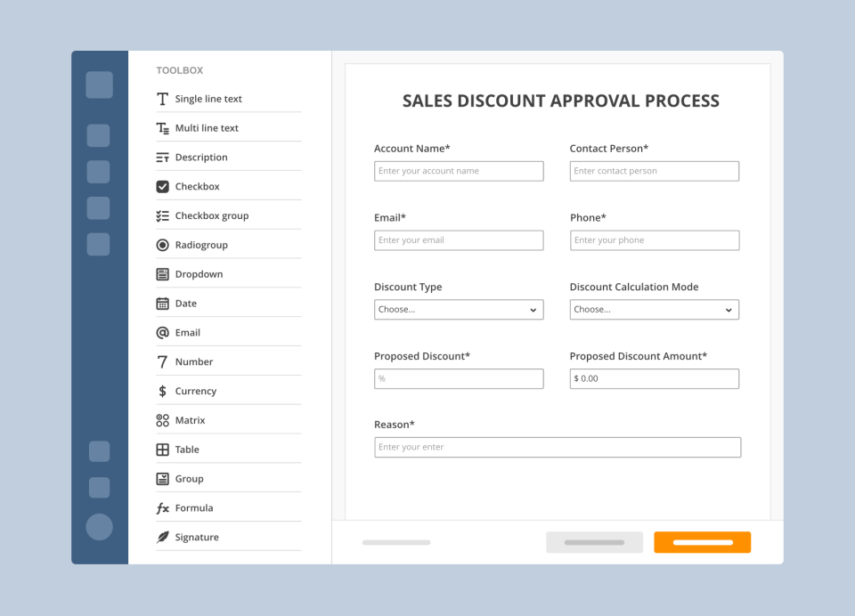Select the Date calendar icon
The height and width of the screenshot is (616, 855).
point(162,304)
